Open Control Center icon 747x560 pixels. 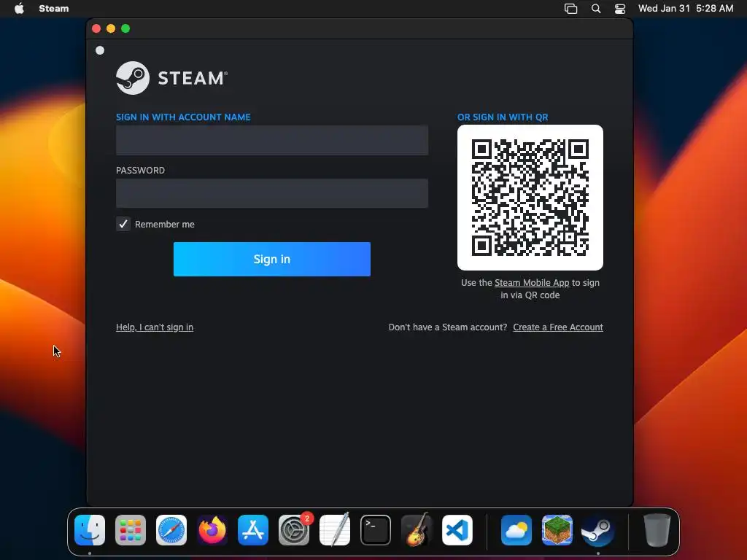point(620,9)
